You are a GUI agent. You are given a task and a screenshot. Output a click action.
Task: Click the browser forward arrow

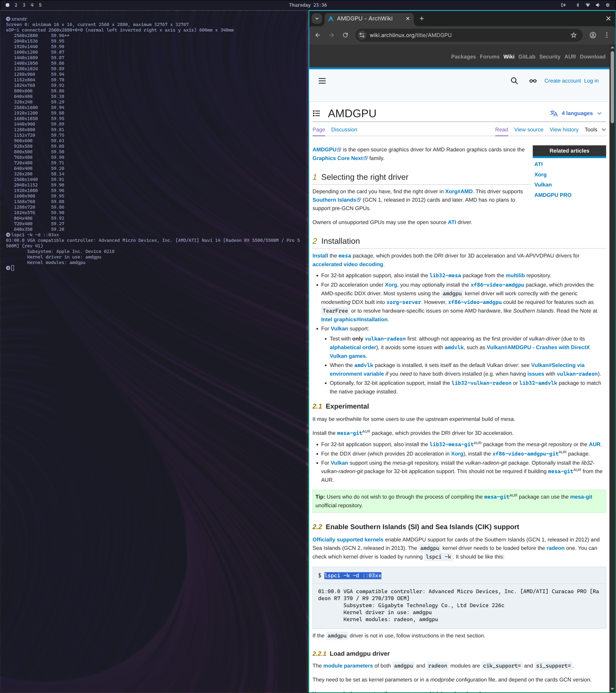(x=332, y=35)
